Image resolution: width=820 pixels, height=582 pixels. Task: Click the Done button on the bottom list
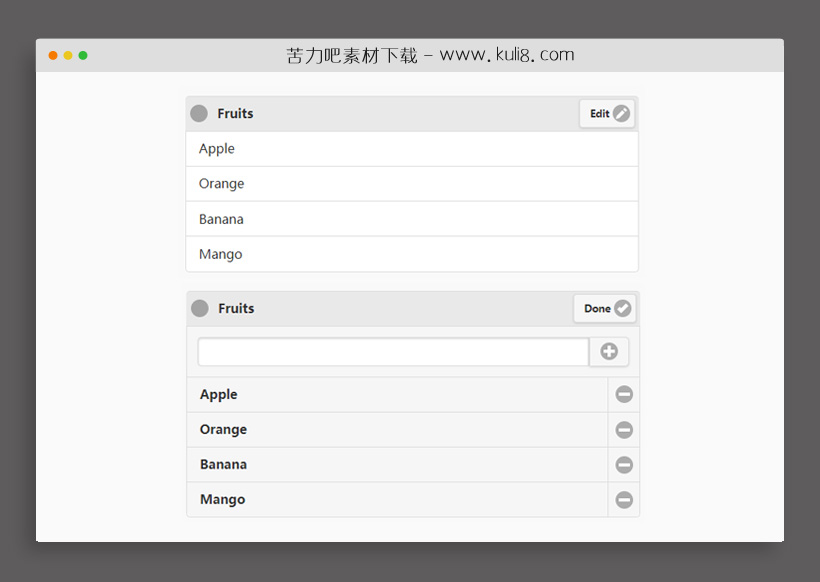[x=604, y=308]
